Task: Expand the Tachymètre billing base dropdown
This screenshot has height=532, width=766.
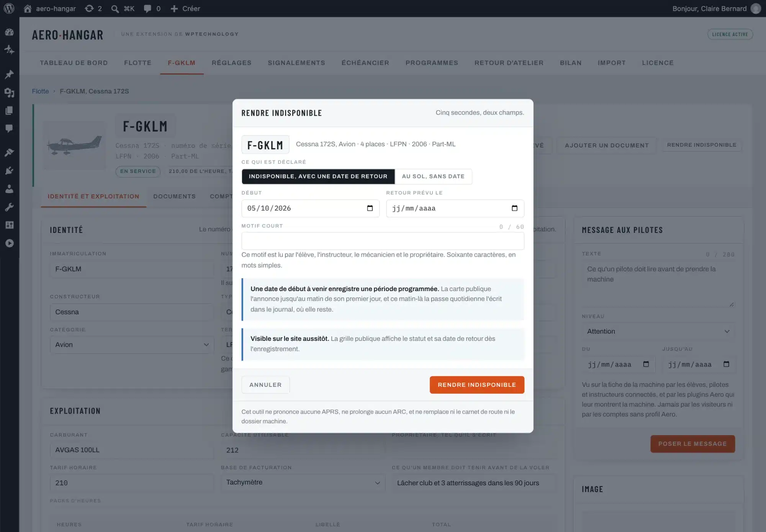Action: [x=303, y=483]
